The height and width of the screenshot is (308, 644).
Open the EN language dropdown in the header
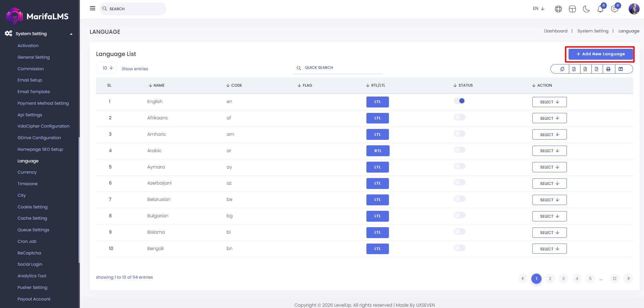pyautogui.click(x=538, y=9)
